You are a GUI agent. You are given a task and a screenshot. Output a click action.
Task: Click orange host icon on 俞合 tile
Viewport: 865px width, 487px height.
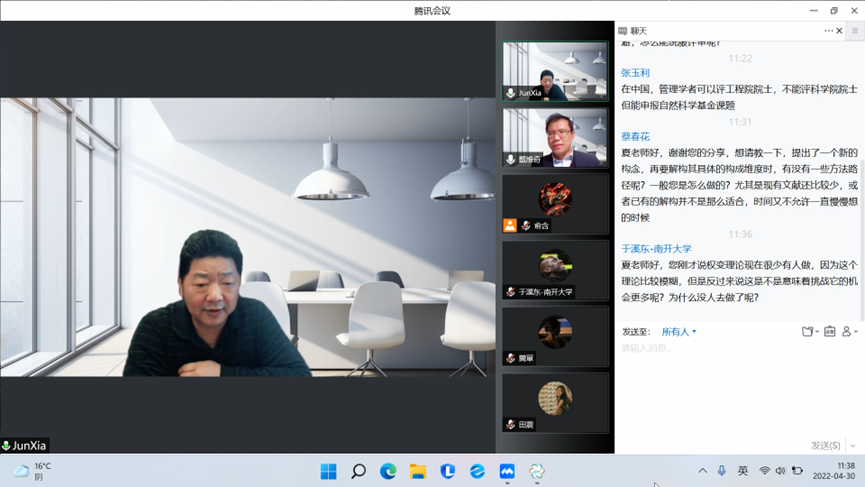pyautogui.click(x=510, y=226)
